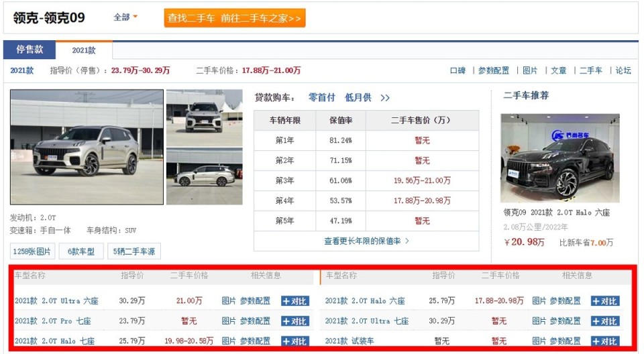Screen dimensions: 644x354
Task: Open the 全部 dropdown next to 领克09
Action: (125, 17)
